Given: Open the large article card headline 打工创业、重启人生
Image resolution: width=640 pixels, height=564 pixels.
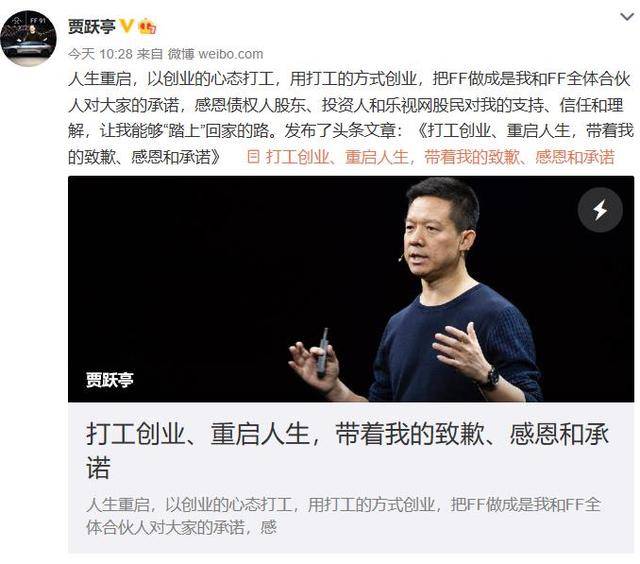Looking at the screenshot, I should coord(347,450).
